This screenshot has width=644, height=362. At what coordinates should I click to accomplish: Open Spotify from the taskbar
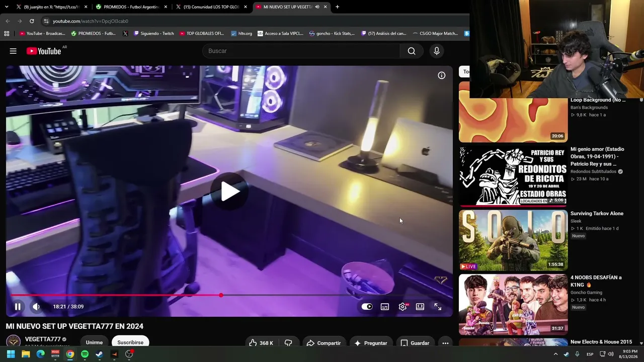[x=85, y=354]
